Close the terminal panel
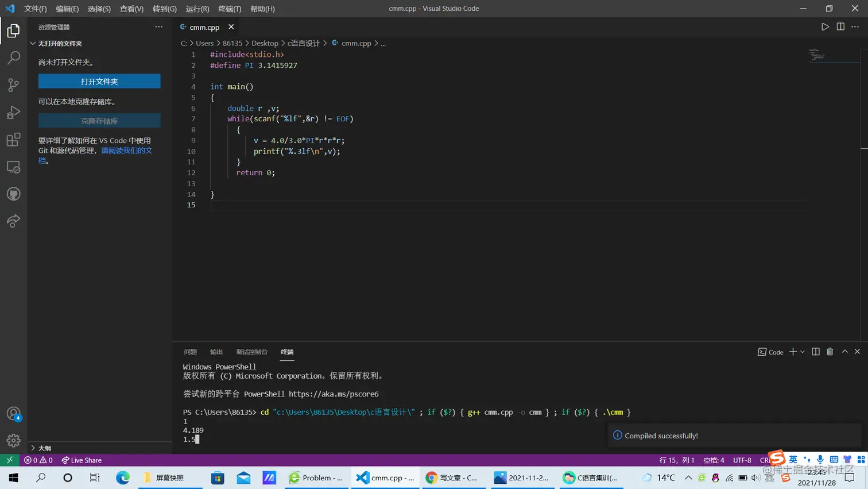The image size is (868, 489). point(857,352)
